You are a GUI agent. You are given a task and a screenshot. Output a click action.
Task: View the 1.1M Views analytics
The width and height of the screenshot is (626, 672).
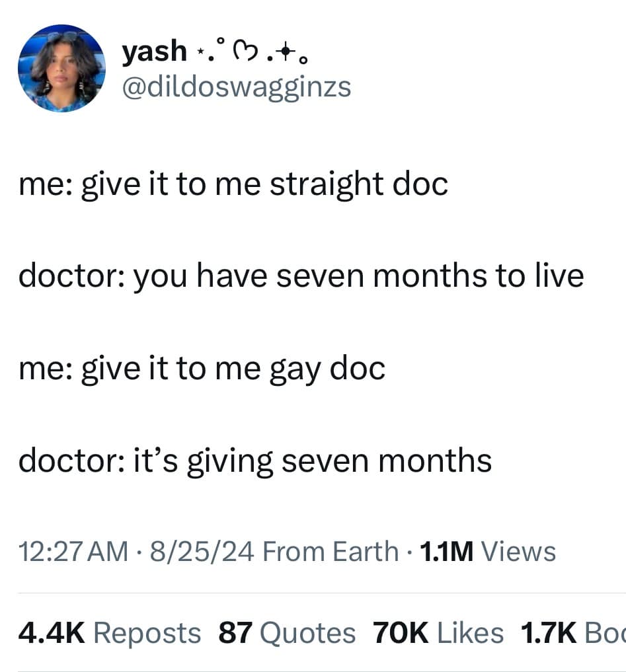[488, 551]
